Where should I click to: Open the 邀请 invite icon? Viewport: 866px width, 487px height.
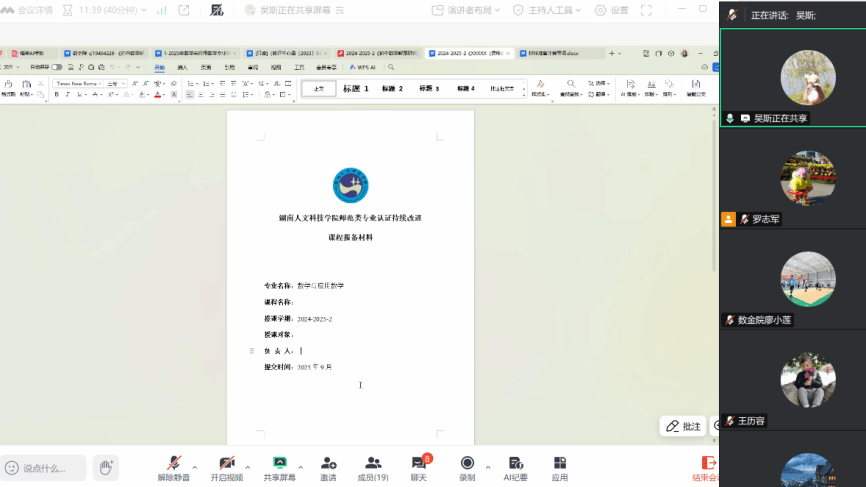[328, 466]
